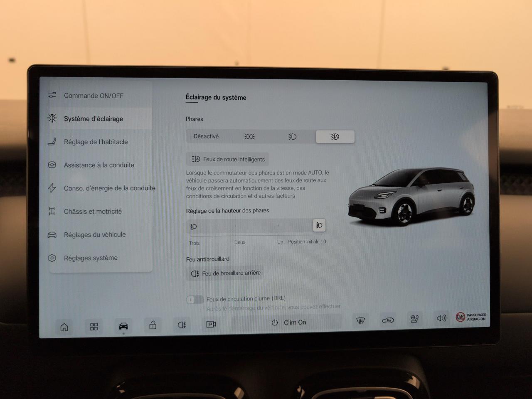Tap the volume speaker icon
The image size is (532, 399).
(x=441, y=318)
